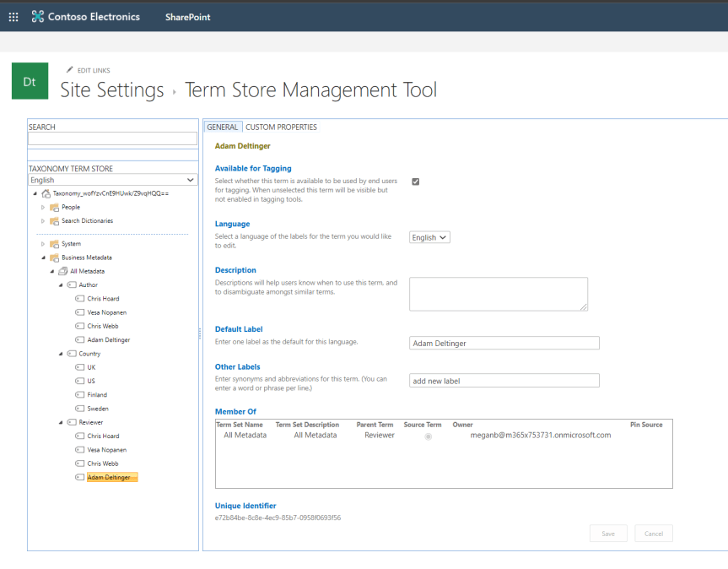Select the Source Term radio button
The height and width of the screenshot is (569, 728).
[429, 435]
